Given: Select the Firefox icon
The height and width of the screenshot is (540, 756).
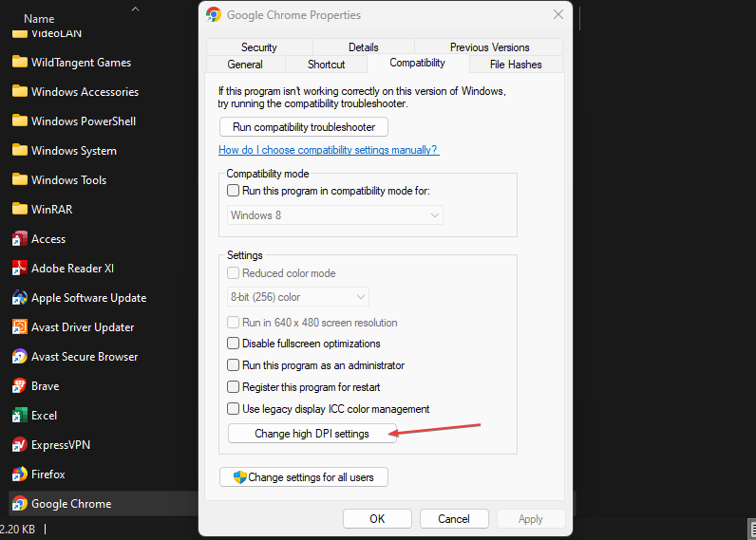Looking at the screenshot, I should pos(19,474).
